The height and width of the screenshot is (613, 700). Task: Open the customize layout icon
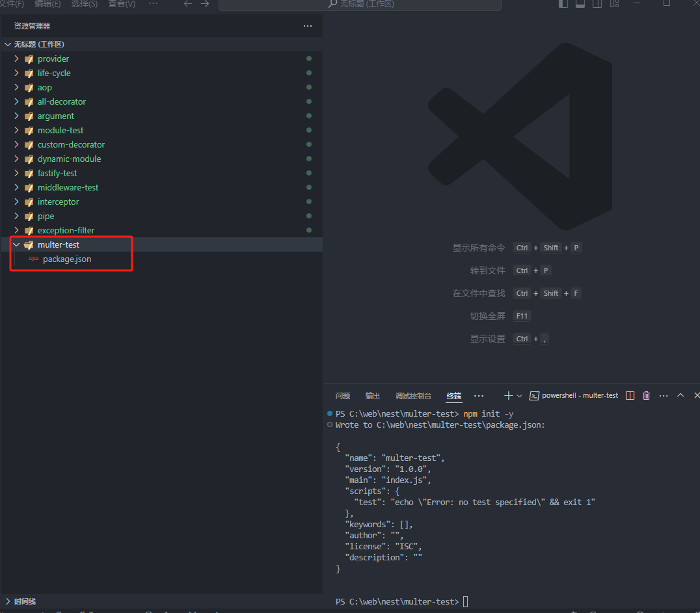(615, 3)
